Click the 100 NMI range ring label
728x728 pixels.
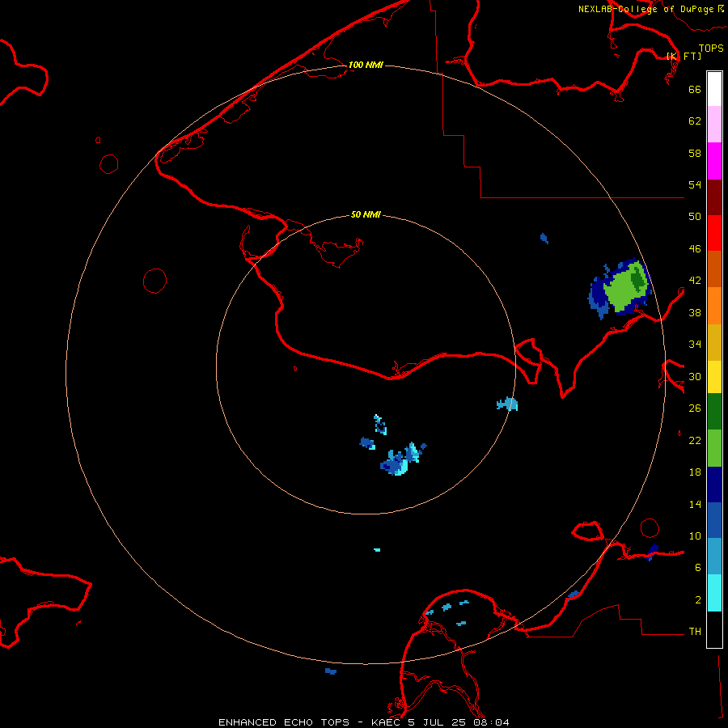[366, 65]
